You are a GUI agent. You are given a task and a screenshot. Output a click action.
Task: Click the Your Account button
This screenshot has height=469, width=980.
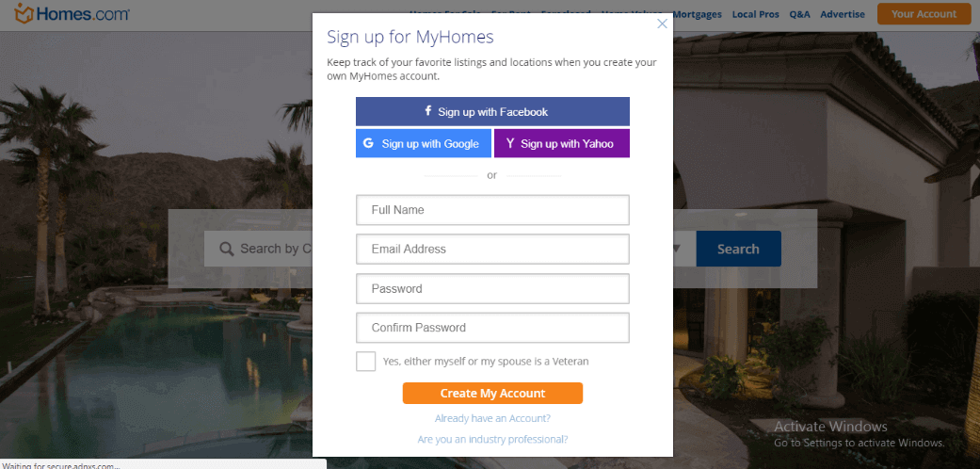924,14
